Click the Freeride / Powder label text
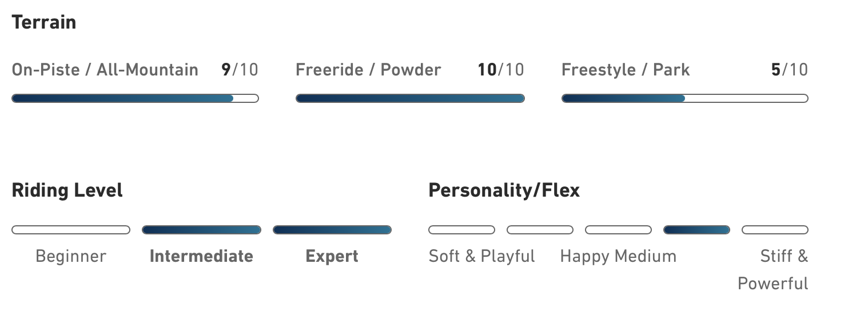Screen dimensions: 868x327 point(368,70)
